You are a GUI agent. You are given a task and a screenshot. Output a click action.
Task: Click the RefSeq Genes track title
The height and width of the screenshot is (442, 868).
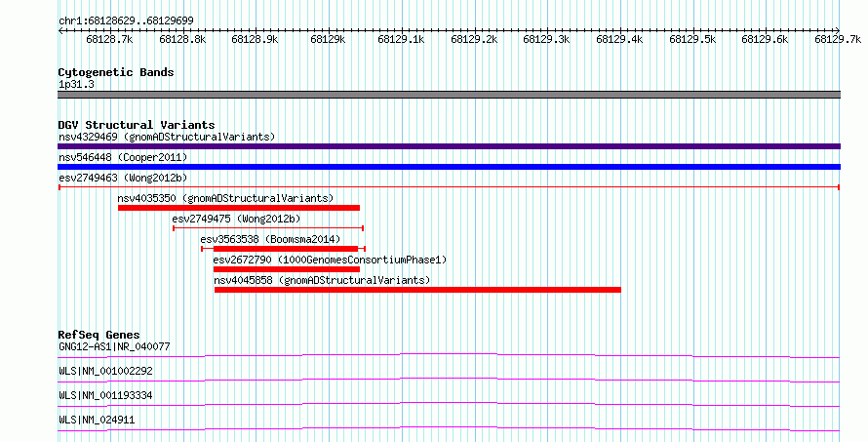[x=99, y=335]
